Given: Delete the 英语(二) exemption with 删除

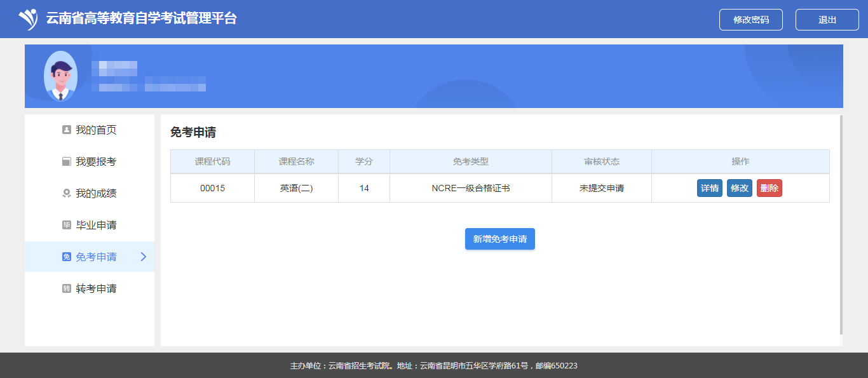Looking at the screenshot, I should (769, 188).
